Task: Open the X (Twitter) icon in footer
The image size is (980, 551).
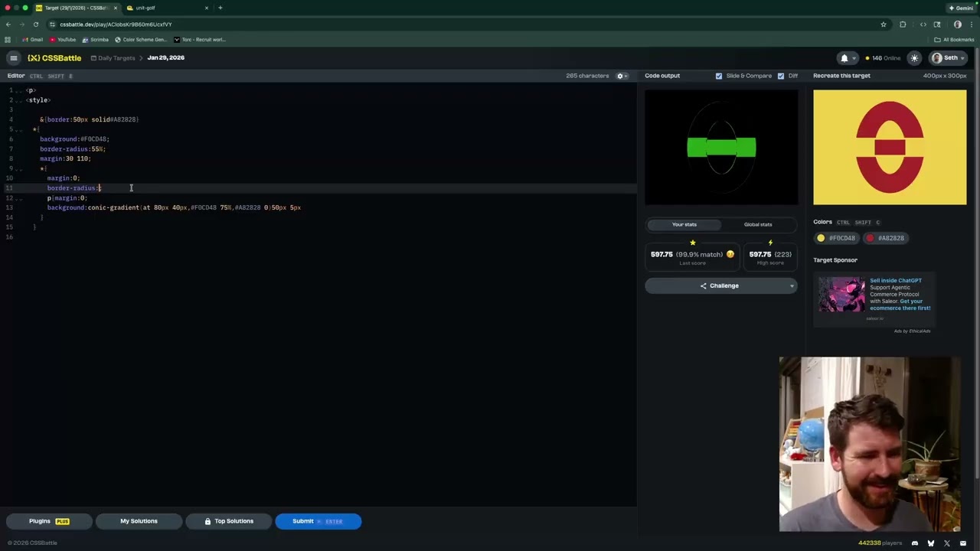Action: coord(947,543)
